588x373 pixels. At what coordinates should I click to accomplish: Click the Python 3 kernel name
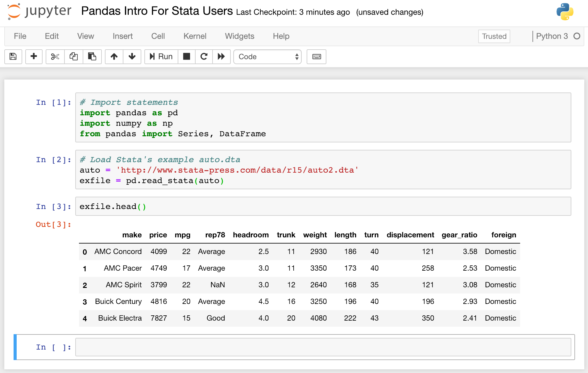552,36
